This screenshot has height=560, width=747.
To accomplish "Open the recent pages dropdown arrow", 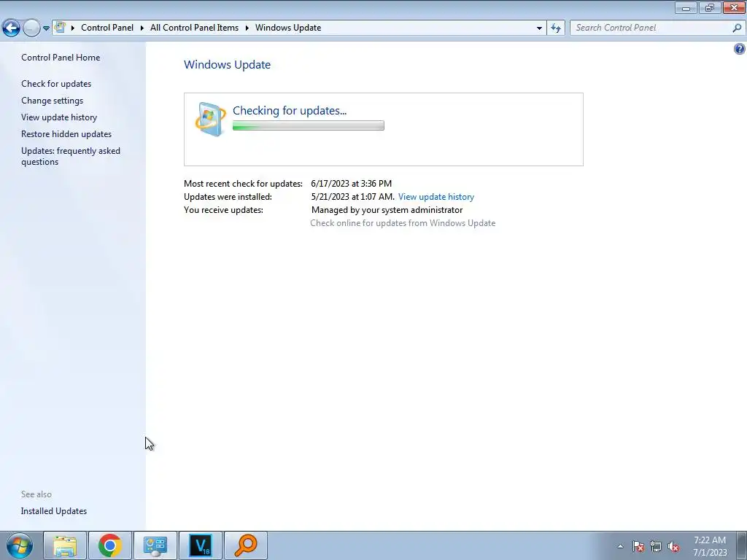I will (x=46, y=28).
